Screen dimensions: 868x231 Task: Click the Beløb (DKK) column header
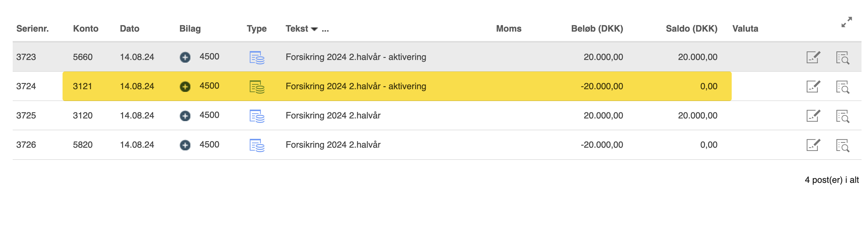(597, 29)
